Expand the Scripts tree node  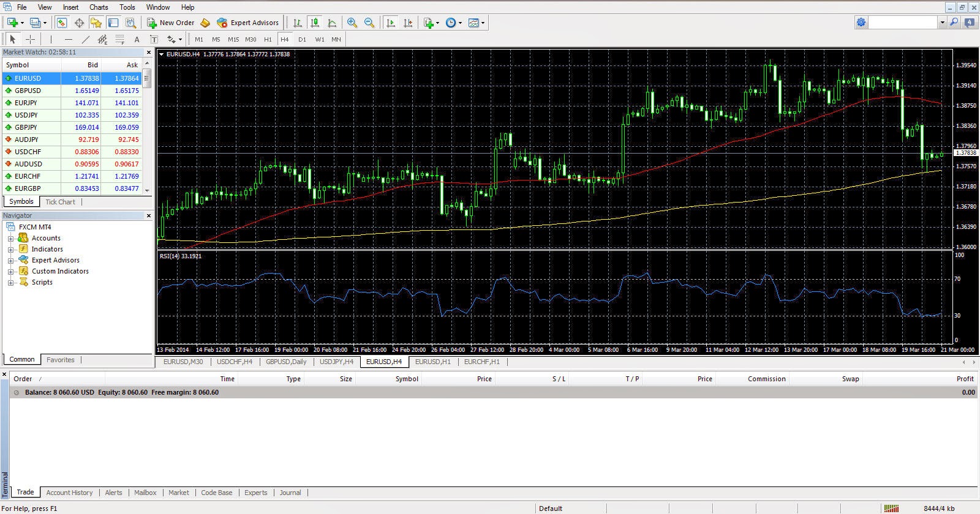(x=10, y=282)
